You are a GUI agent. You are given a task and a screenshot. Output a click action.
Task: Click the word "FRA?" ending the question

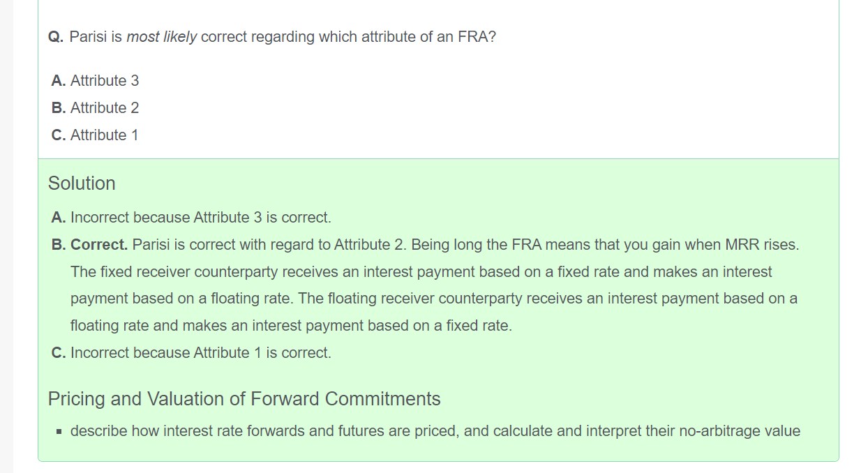(x=477, y=37)
